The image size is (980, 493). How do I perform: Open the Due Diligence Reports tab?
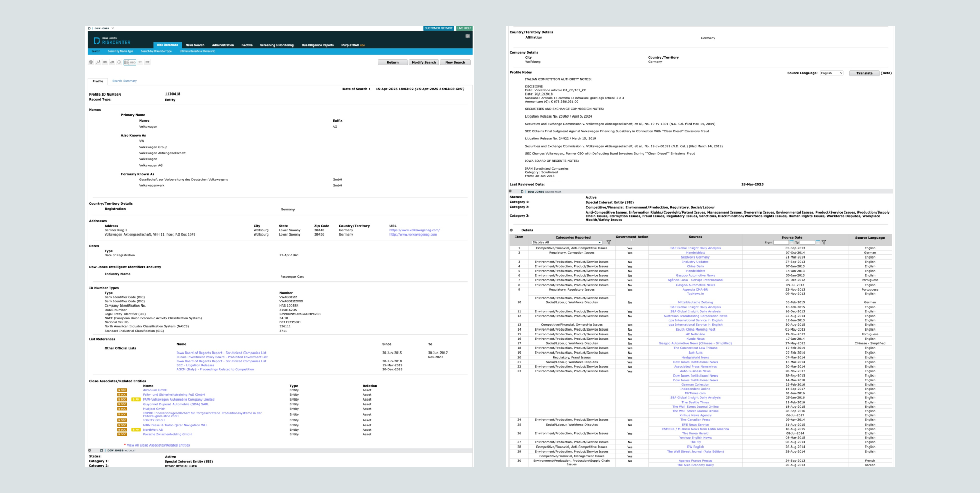pos(317,45)
